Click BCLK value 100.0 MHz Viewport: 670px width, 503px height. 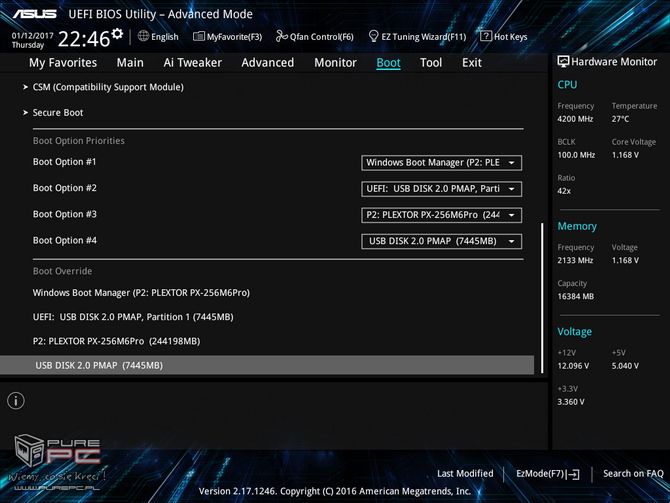(576, 155)
